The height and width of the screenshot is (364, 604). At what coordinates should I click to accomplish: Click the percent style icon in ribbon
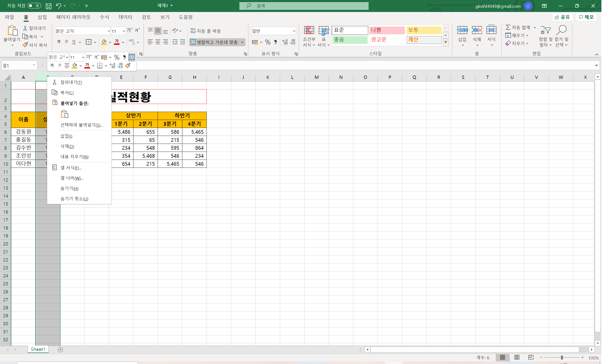click(268, 42)
